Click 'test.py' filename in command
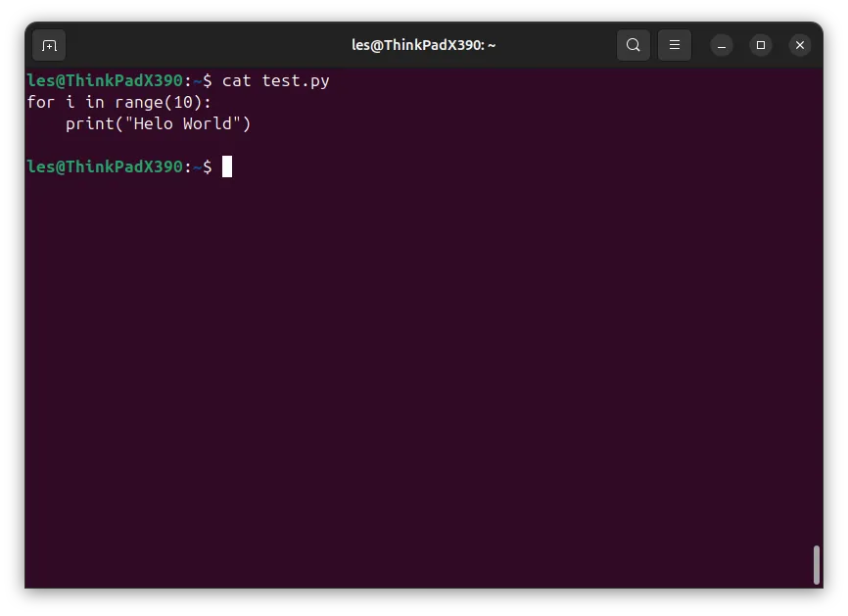This screenshot has height=616, width=848. click(296, 81)
